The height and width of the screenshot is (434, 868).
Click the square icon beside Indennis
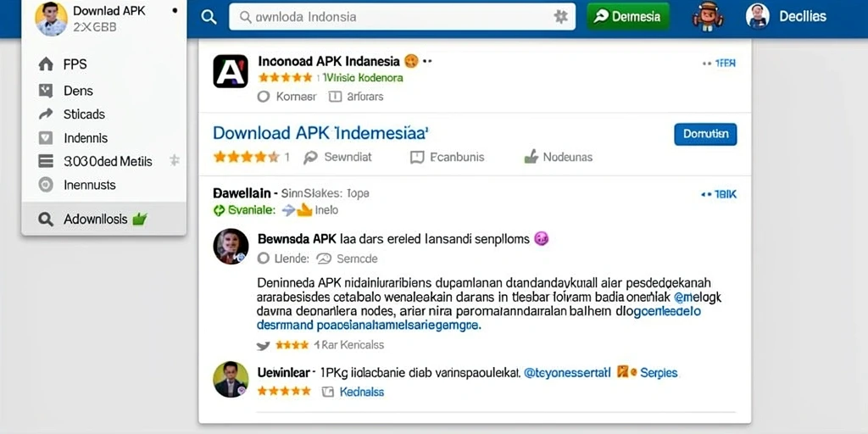tap(46, 138)
